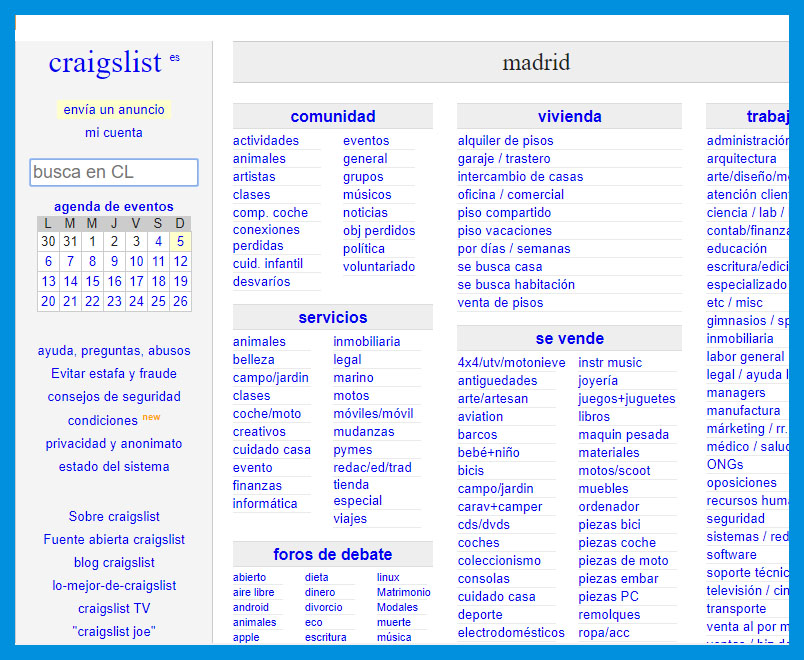The height and width of the screenshot is (660, 804).
Task: Open 'eventos' under comunidad
Action: [366, 141]
